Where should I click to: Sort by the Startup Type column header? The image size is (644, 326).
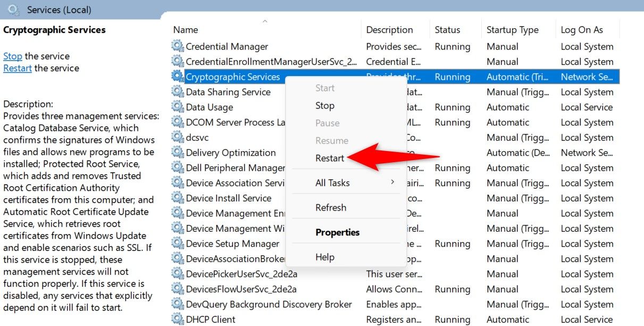pos(513,30)
